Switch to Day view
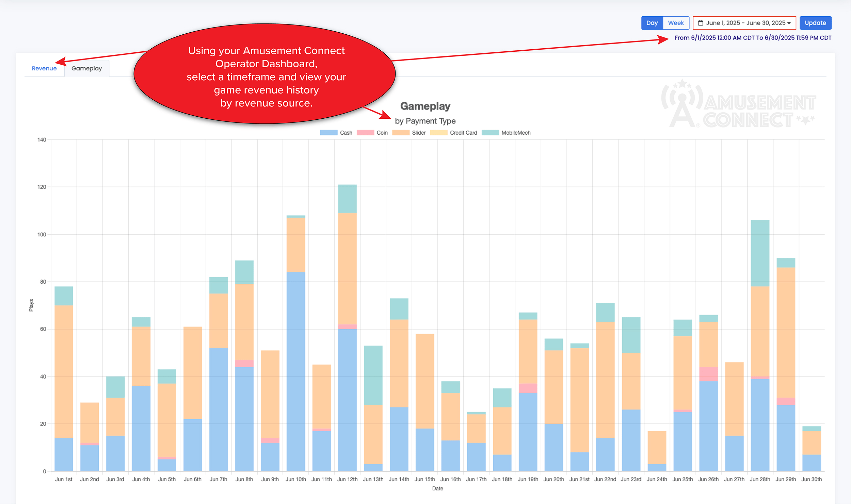This screenshot has height=504, width=851. [652, 23]
